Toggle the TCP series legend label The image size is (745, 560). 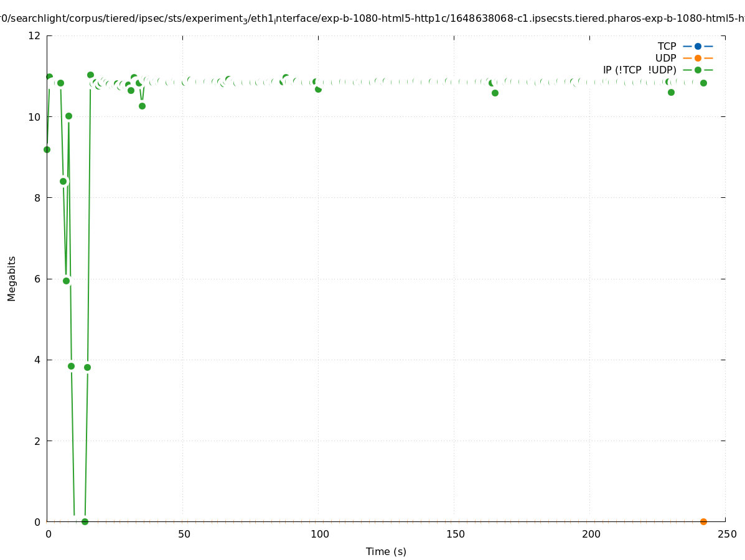click(x=667, y=46)
